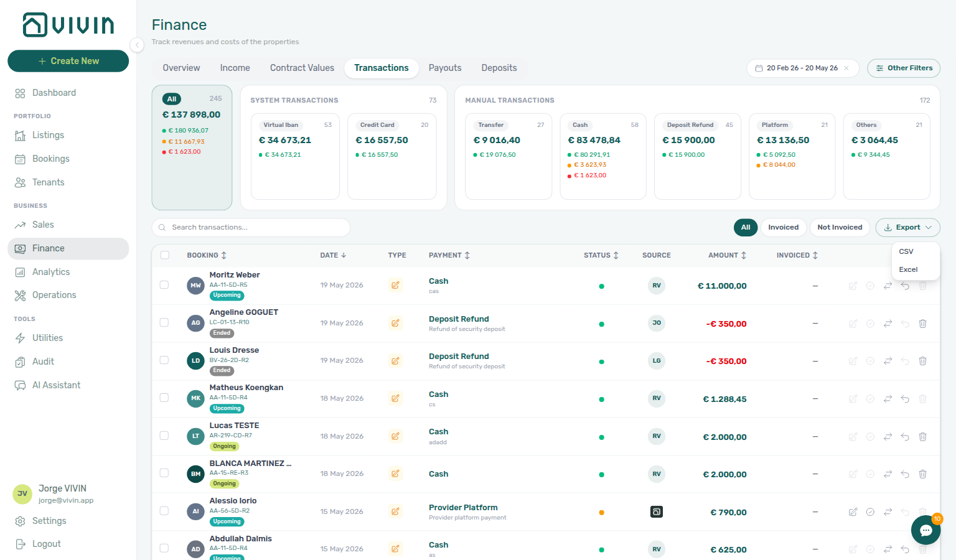This screenshot has width=956, height=560.
Task: Sort by the Date column
Action: pos(333,255)
